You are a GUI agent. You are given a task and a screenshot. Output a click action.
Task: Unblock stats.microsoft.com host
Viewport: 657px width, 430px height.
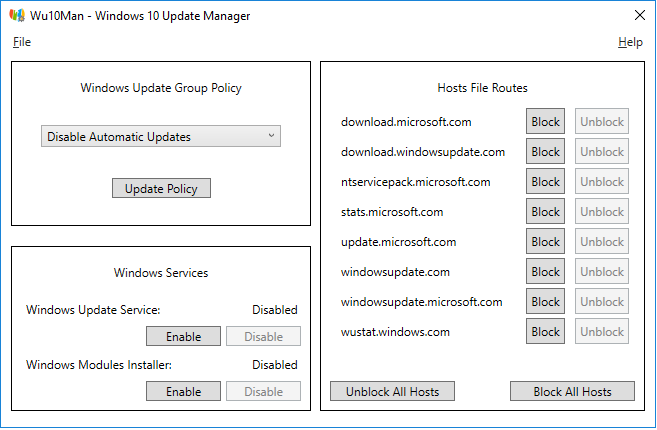(602, 212)
